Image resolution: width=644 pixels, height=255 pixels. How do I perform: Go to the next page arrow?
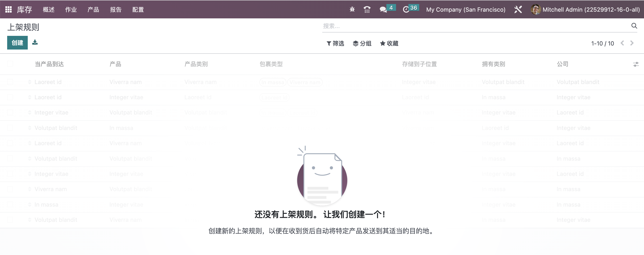click(x=632, y=43)
